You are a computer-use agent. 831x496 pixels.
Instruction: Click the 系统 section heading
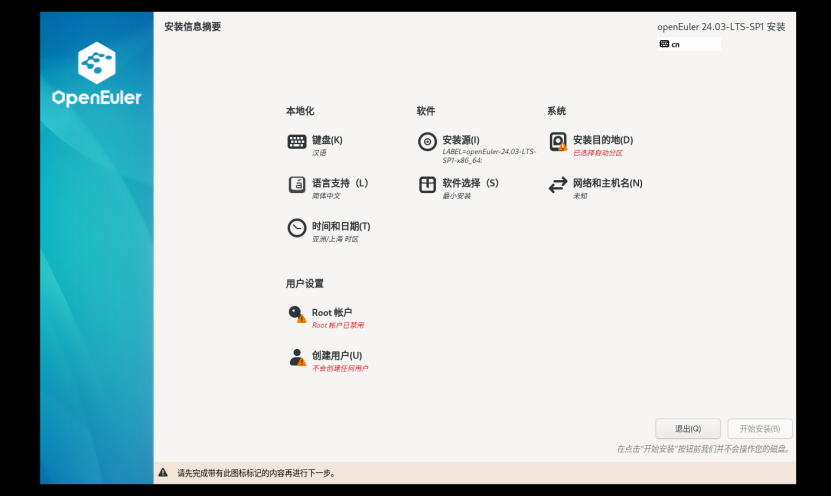[x=556, y=111]
